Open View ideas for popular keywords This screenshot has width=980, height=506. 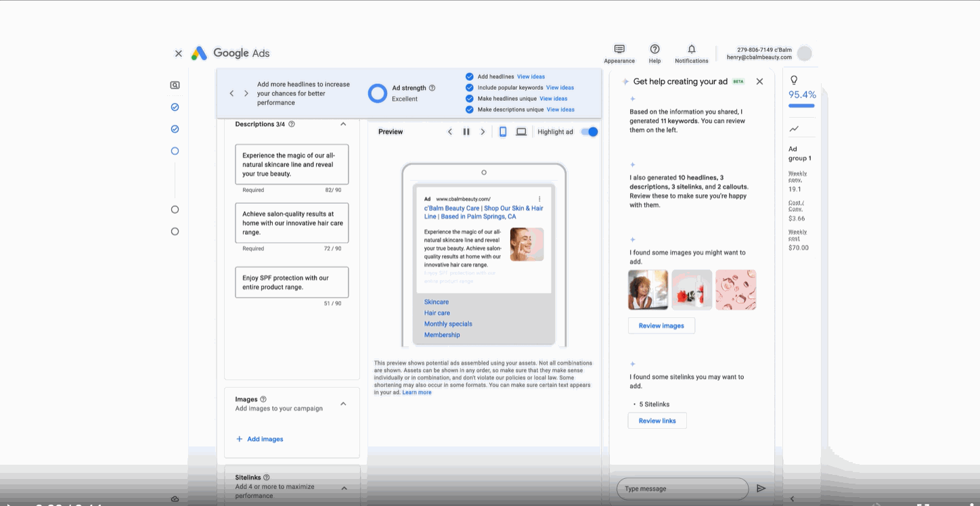click(560, 87)
